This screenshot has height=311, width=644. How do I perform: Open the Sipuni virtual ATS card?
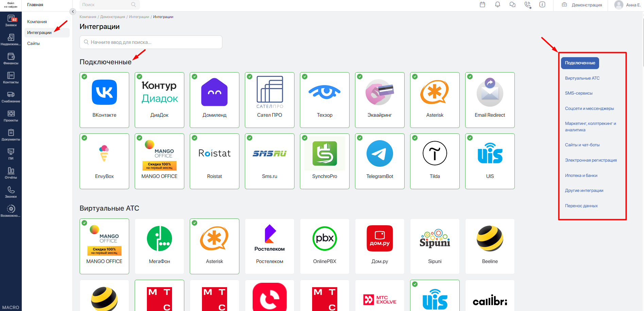[x=435, y=246]
